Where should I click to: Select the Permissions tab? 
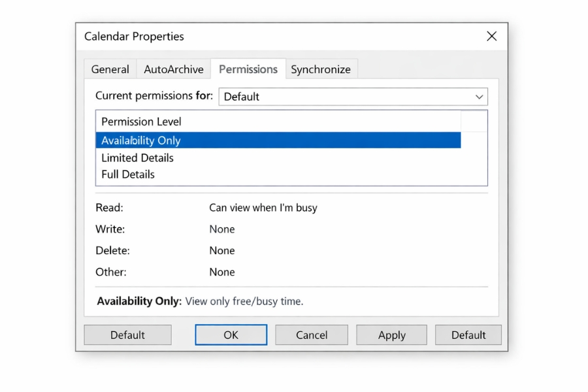coord(248,69)
